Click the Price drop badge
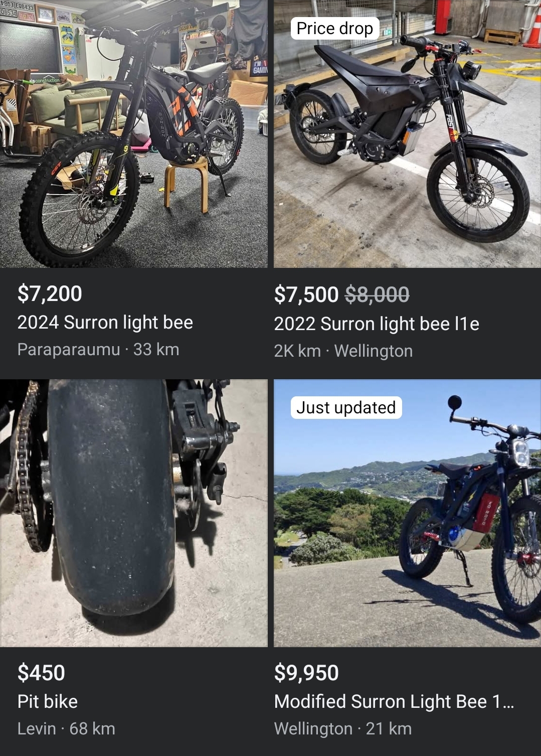 pos(335,29)
